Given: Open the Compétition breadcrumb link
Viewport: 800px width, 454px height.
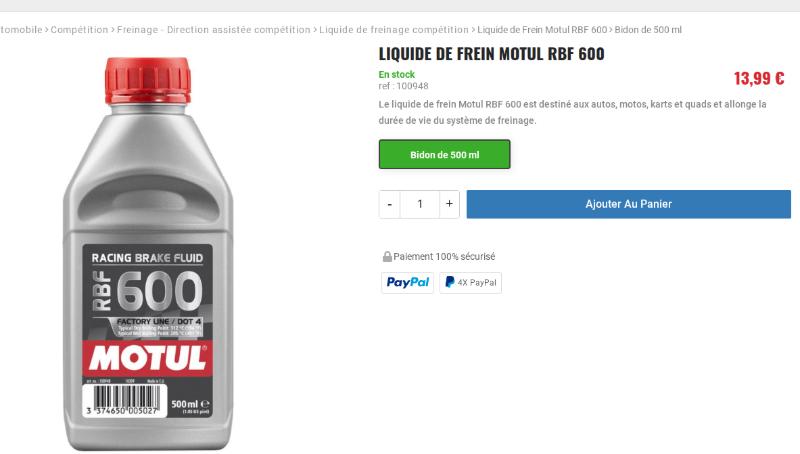Looking at the screenshot, I should [80, 30].
